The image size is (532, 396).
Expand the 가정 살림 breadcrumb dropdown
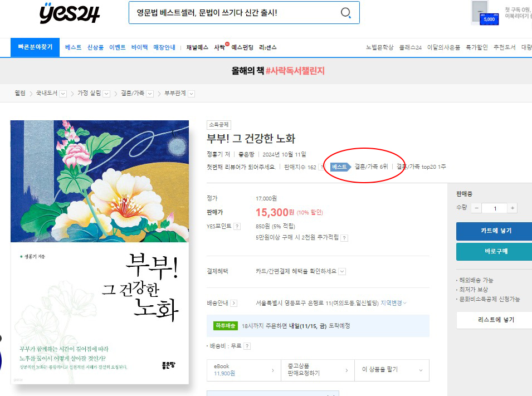pyautogui.click(x=106, y=94)
